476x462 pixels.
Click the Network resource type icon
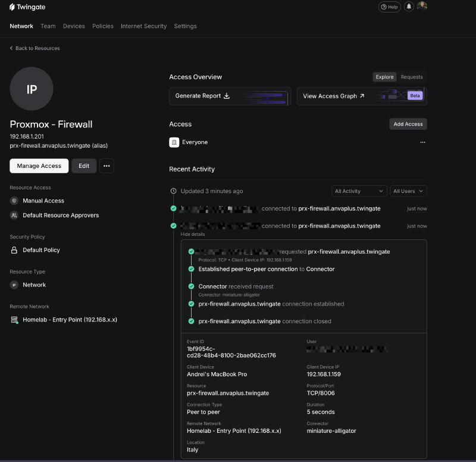click(x=14, y=285)
